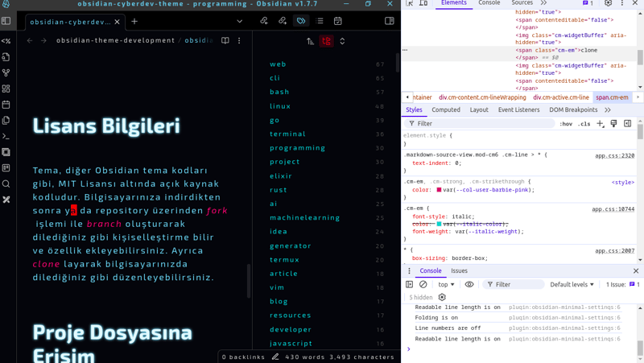Select div.cm-content.cm-lineWrapping breadcrumb
The width and height of the screenshot is (644, 363).
click(482, 97)
